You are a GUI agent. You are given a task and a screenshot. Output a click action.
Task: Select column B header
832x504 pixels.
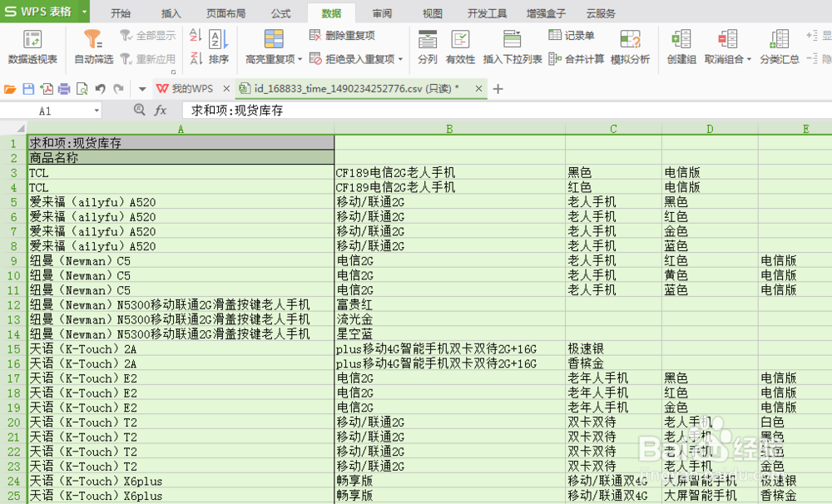point(449,128)
